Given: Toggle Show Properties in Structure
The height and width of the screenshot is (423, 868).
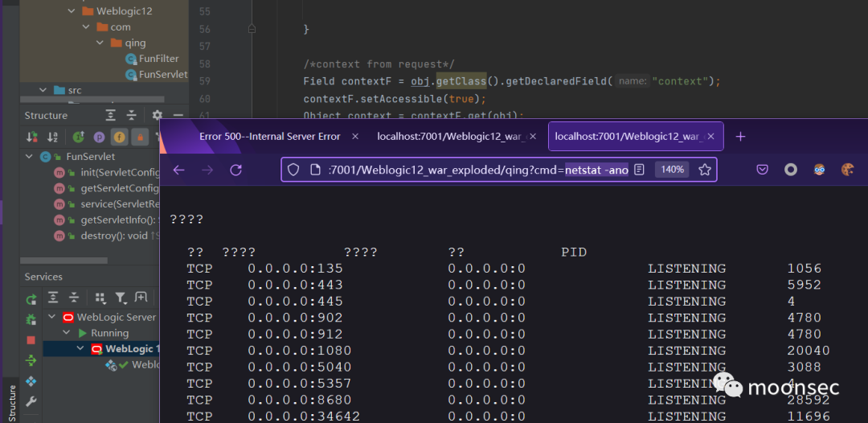Looking at the screenshot, I should [99, 137].
